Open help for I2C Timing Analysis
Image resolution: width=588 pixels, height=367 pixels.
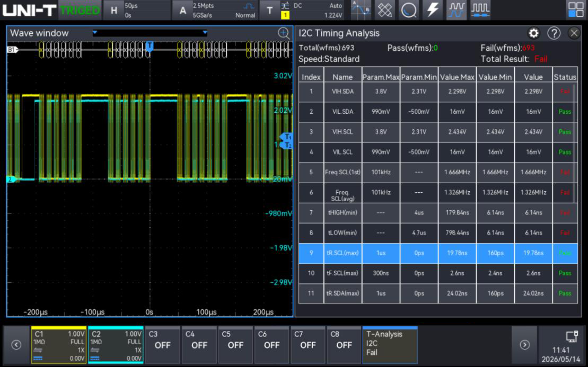click(x=554, y=33)
